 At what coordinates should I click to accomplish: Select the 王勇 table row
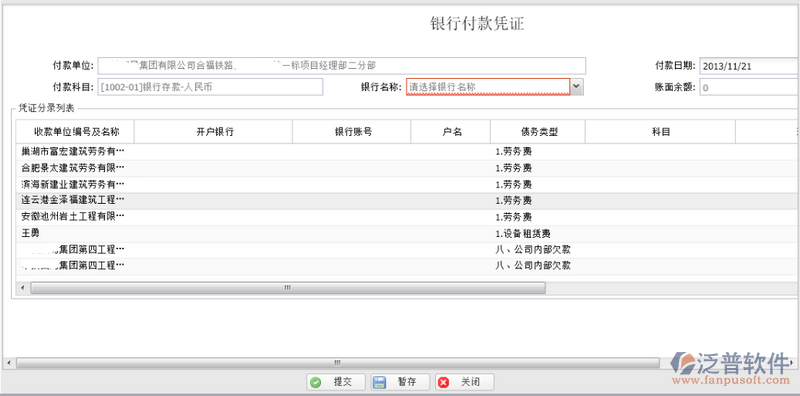407,234
